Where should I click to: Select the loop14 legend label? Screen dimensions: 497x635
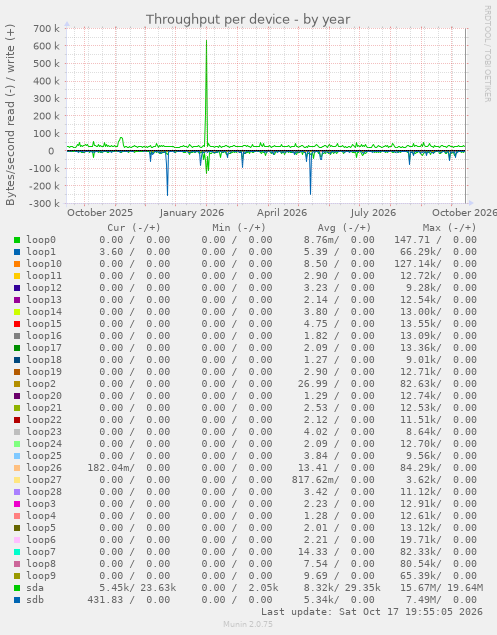pyautogui.click(x=44, y=312)
